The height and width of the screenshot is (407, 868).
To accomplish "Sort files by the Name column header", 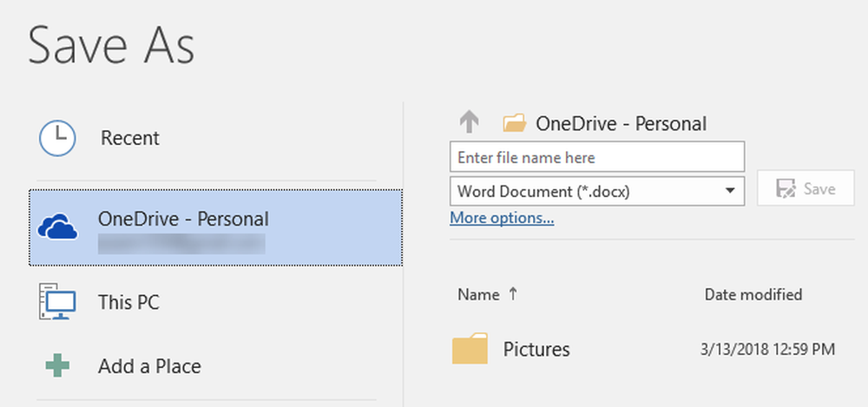I will pos(487,294).
